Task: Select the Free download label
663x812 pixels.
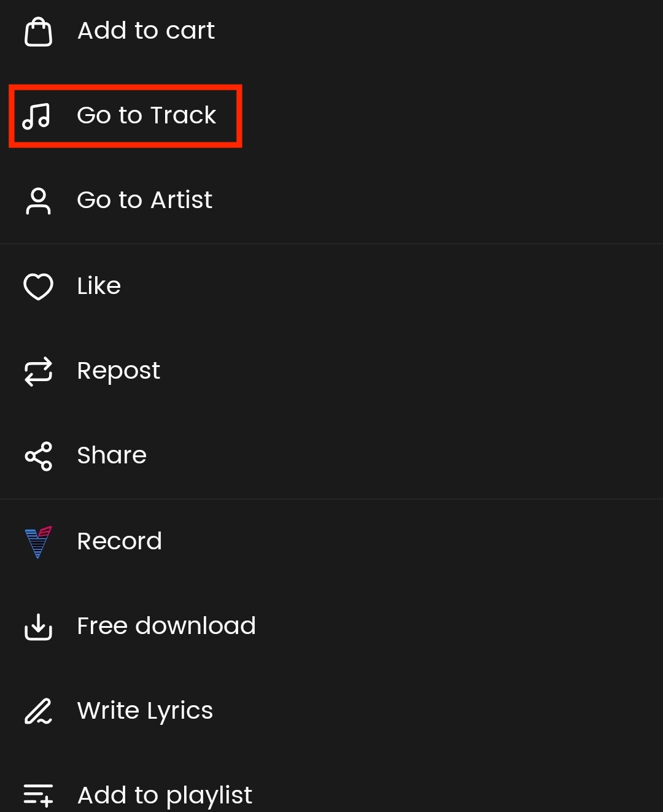Action: (x=166, y=626)
